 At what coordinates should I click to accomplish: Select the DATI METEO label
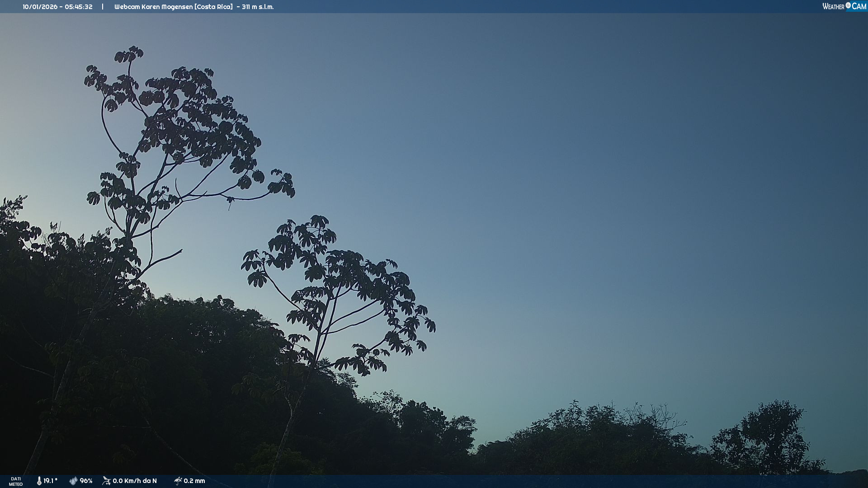tap(16, 481)
